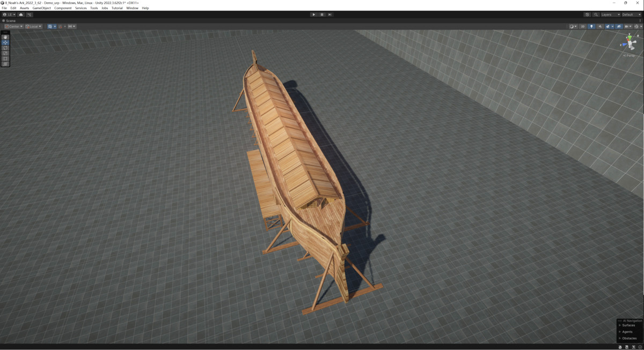Click the Search magnifier icon

(596, 14)
